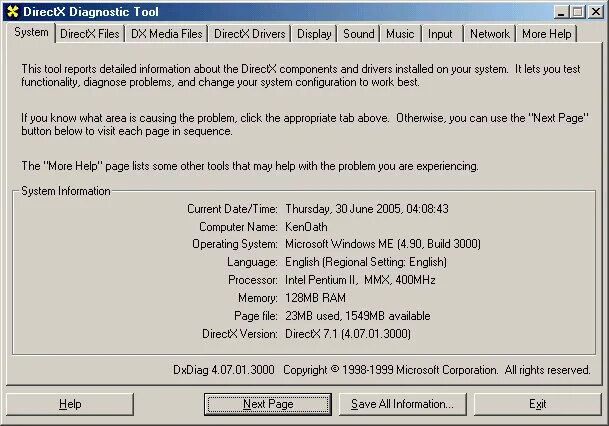Screen dimensions: 609x426
Task: Click the Operating System label
Action: [235, 244]
